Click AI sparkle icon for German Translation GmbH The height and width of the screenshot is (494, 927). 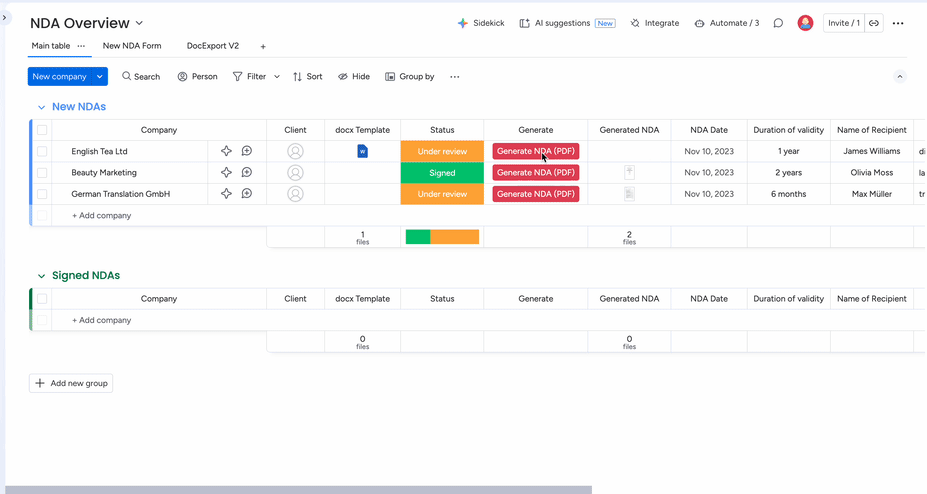(x=226, y=194)
